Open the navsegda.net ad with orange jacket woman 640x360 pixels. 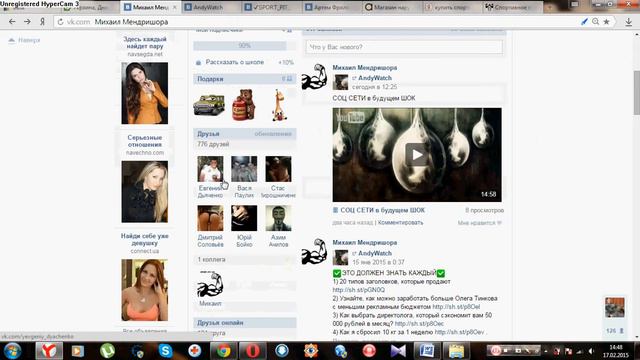click(144, 93)
